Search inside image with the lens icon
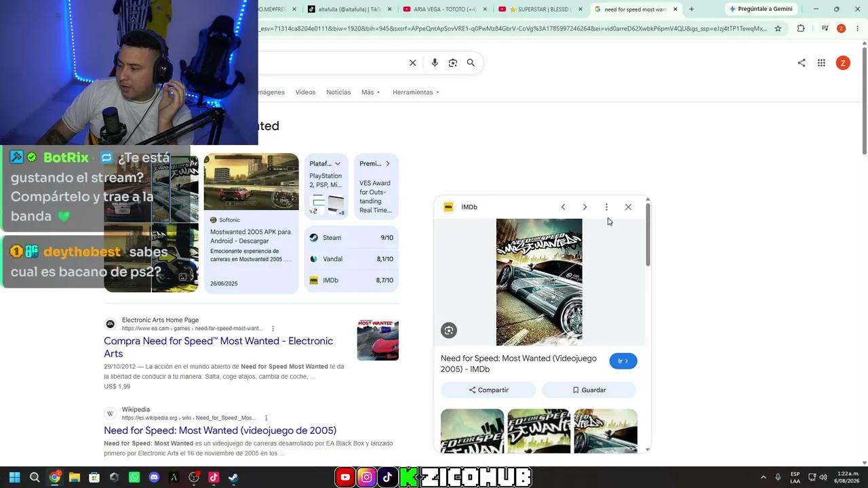This screenshot has height=488, width=868. tap(449, 330)
